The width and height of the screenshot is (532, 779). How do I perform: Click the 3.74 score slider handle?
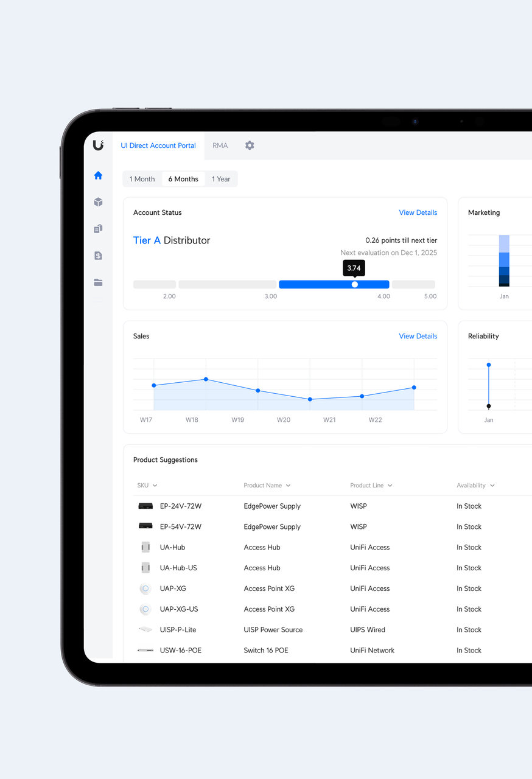point(355,284)
